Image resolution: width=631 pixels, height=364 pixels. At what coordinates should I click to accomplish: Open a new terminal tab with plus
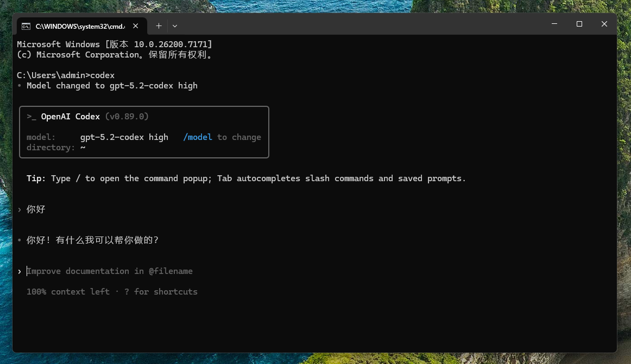click(x=159, y=26)
